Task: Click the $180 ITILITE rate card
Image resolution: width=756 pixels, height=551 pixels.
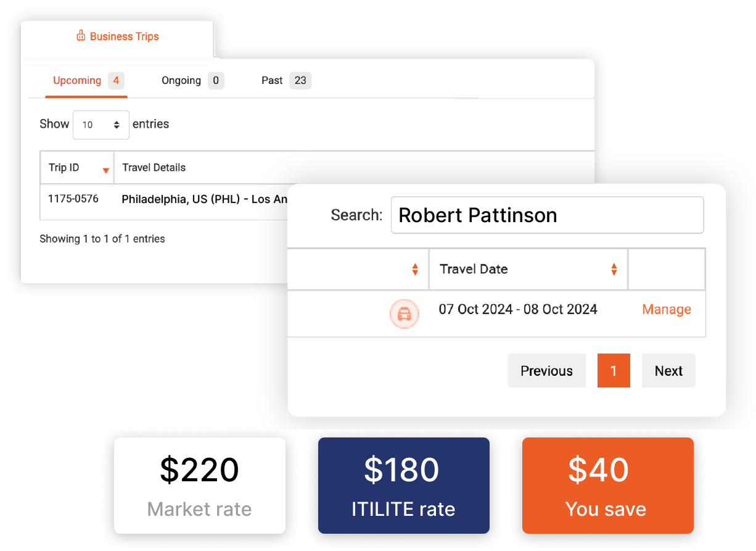Action: pyautogui.click(x=403, y=486)
